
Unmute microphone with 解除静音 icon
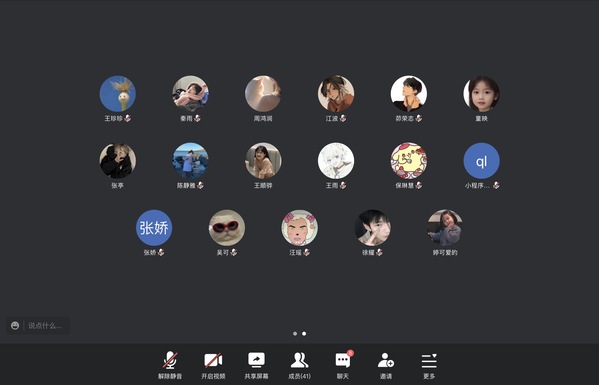[170, 365]
